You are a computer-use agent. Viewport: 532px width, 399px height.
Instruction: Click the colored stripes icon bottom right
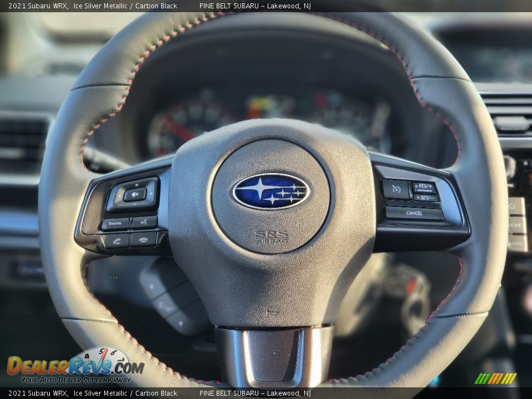[495, 378]
